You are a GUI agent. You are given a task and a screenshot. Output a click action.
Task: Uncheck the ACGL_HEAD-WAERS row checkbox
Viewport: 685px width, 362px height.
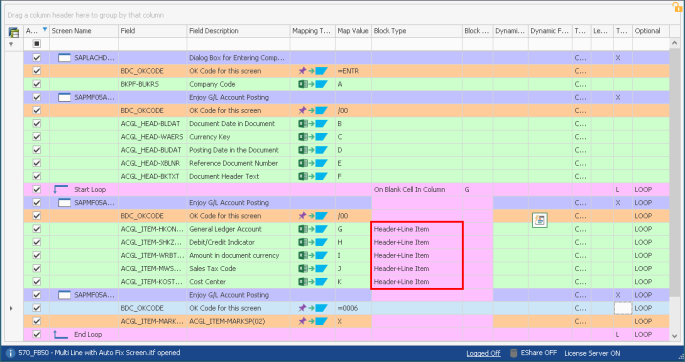point(37,137)
